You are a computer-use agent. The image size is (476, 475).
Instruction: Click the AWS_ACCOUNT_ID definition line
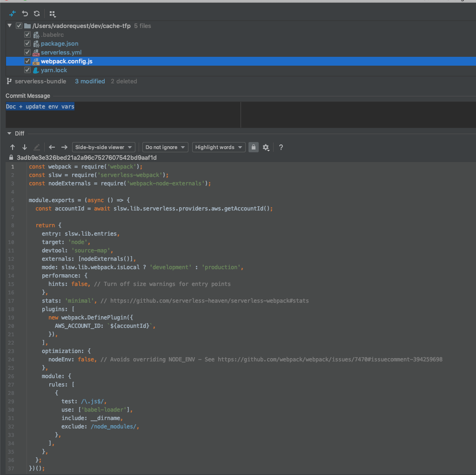[x=105, y=326]
